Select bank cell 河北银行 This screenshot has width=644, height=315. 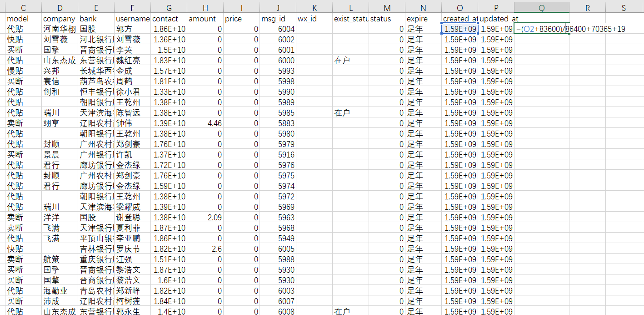96,40
